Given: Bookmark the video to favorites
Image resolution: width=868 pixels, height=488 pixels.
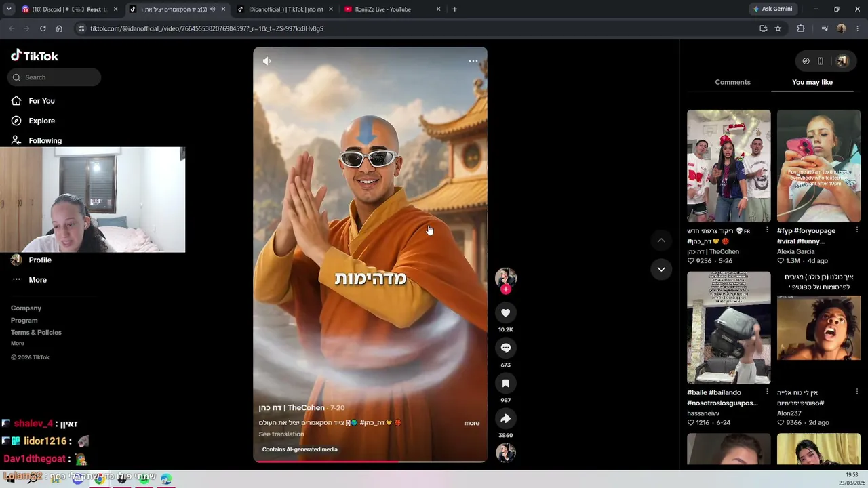Looking at the screenshot, I should 506,383.
